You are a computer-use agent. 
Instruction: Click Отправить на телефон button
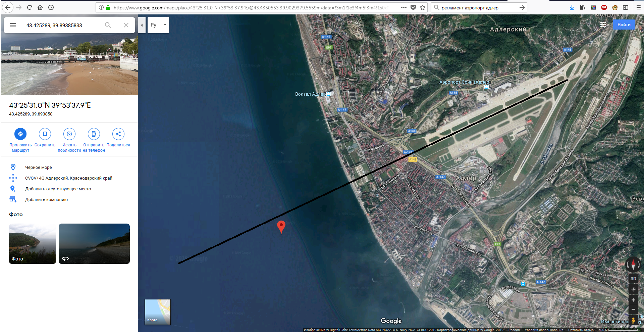pos(94,140)
